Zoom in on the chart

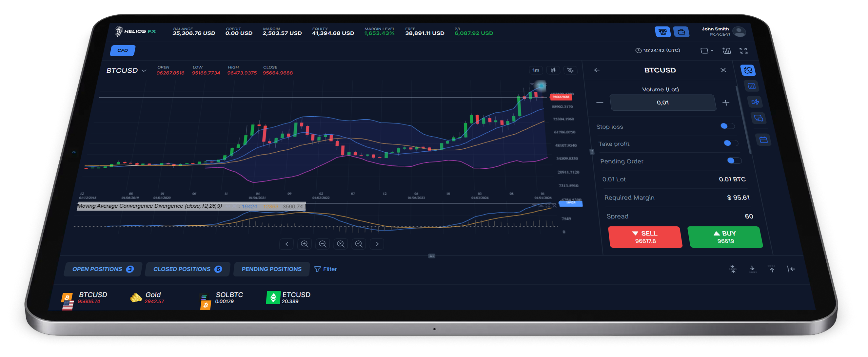[x=304, y=244]
